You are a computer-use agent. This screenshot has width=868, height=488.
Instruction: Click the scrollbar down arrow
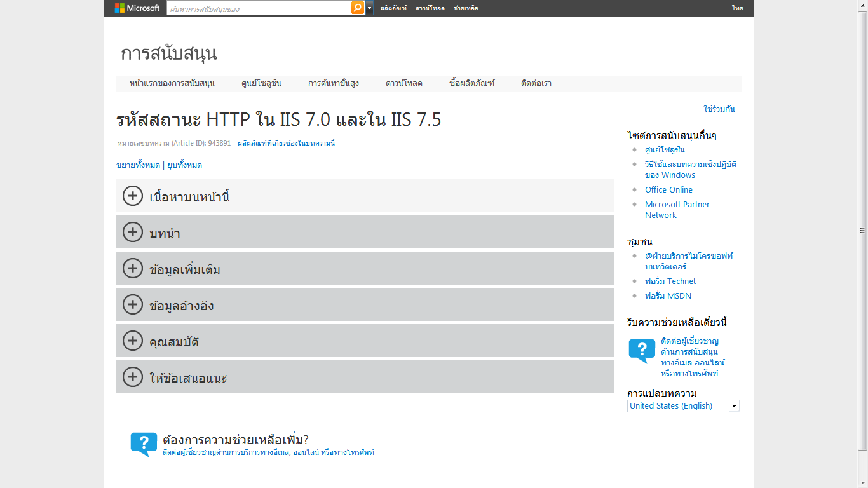(862, 483)
